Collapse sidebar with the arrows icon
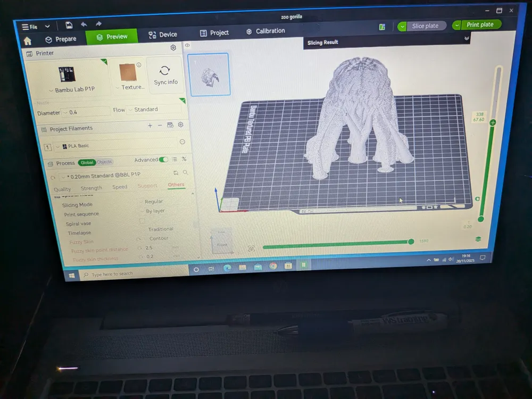532x399 pixels. point(187,45)
